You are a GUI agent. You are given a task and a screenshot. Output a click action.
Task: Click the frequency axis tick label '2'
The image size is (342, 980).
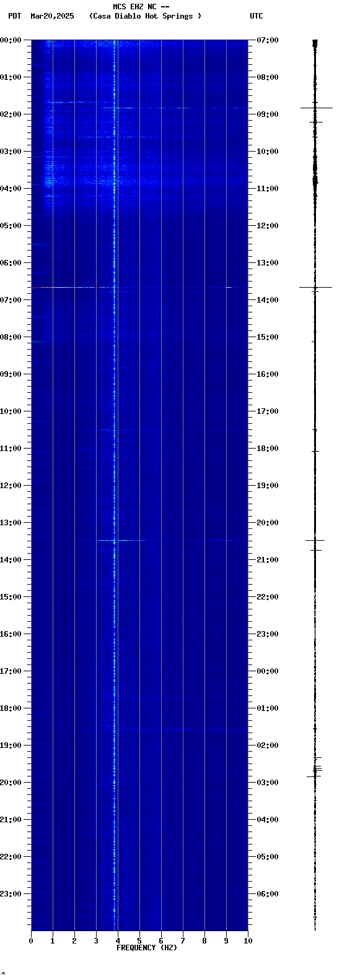(x=74, y=941)
